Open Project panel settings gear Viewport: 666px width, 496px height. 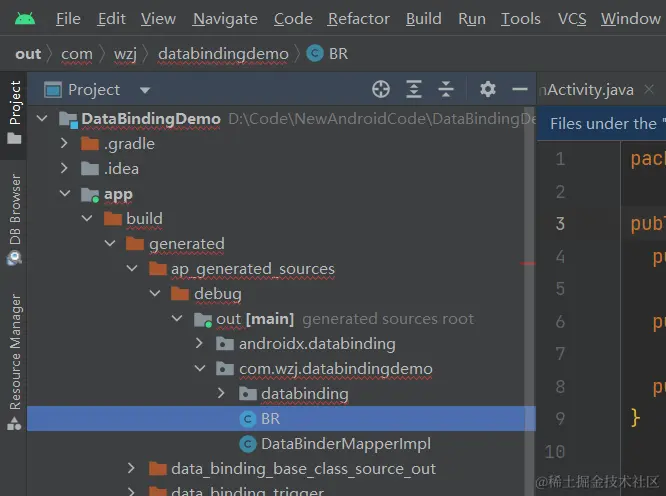(x=488, y=90)
